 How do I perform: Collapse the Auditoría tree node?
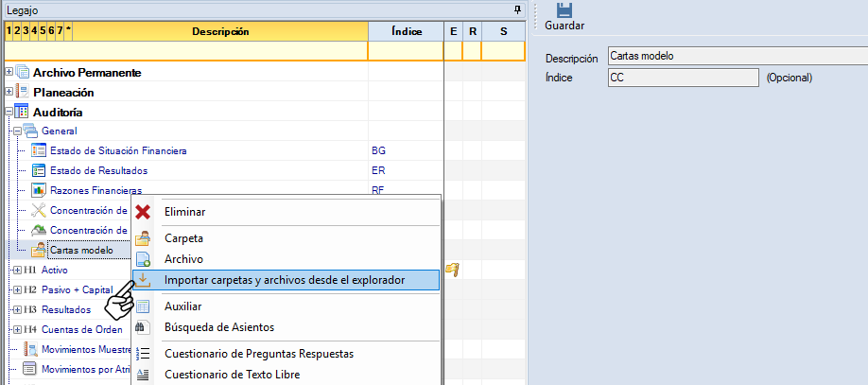pos(9,112)
